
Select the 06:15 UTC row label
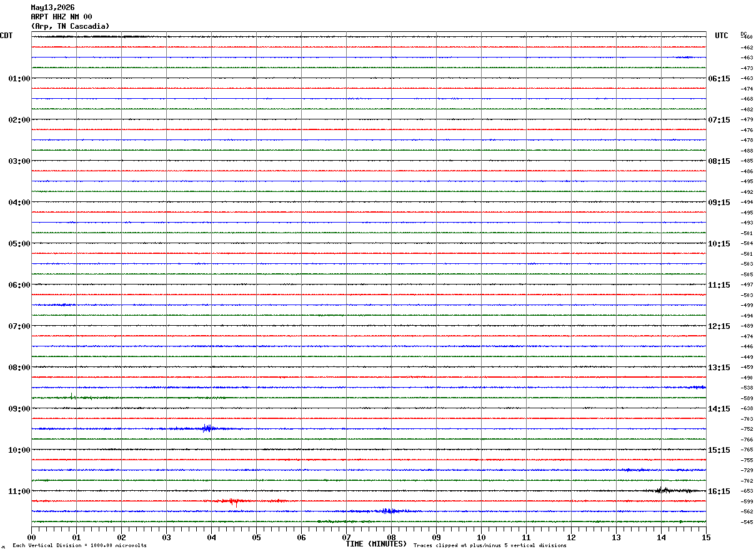[719, 79]
